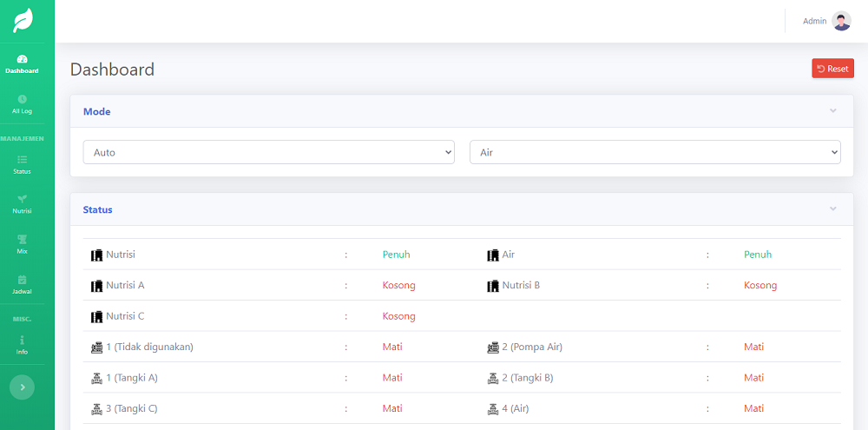Open the Air selection dropdown
The width and height of the screenshot is (868, 430).
coord(655,152)
